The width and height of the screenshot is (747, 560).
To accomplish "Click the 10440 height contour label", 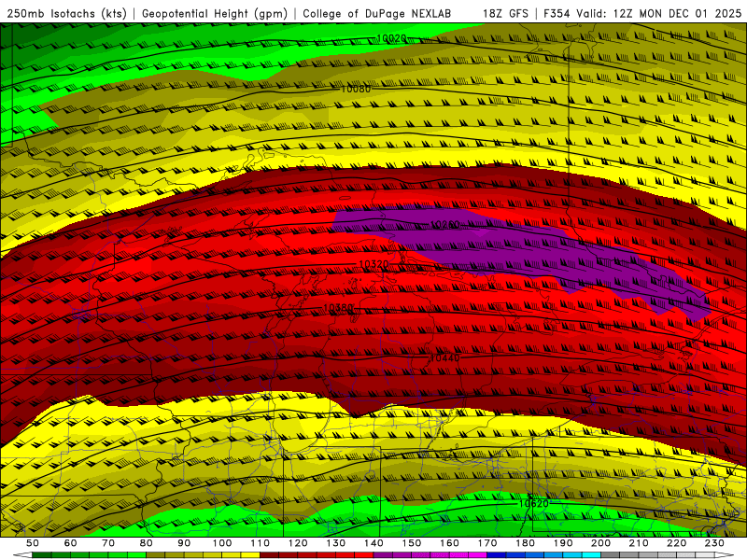I will 444,357.
